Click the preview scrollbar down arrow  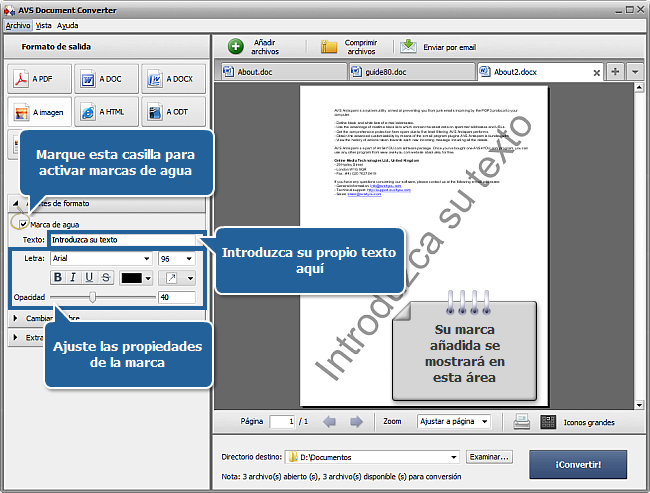point(639,405)
